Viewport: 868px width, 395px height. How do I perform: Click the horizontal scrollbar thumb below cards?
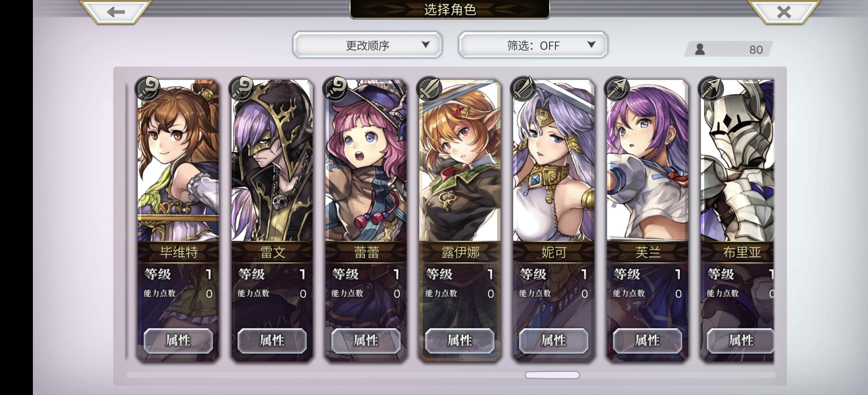pos(552,375)
